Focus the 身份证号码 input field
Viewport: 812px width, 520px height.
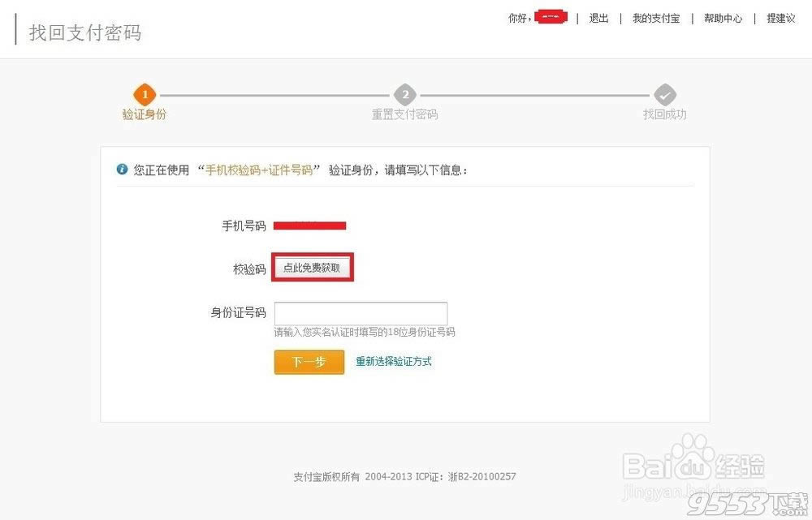coord(361,313)
